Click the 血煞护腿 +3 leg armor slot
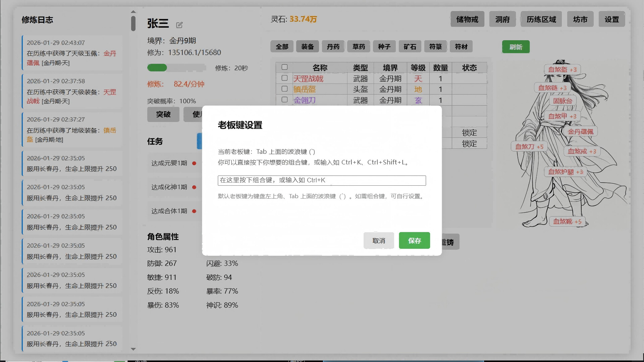Screen dimensions: 644x362 click(x=566, y=172)
